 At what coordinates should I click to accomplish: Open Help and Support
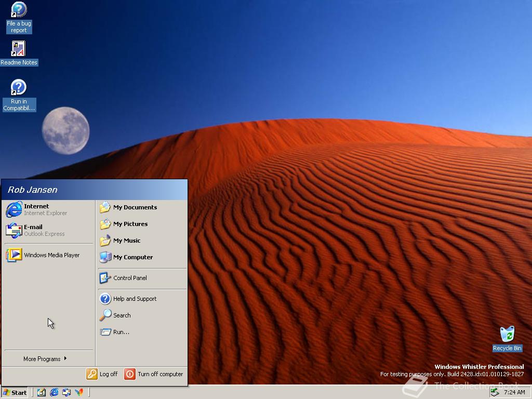142,299
